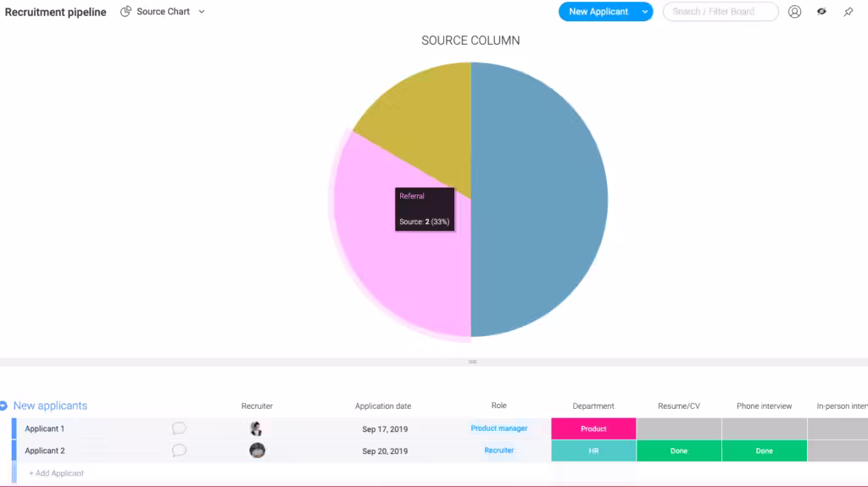
Task: Click the SOURCE COLUMN chart title
Action: tap(470, 41)
